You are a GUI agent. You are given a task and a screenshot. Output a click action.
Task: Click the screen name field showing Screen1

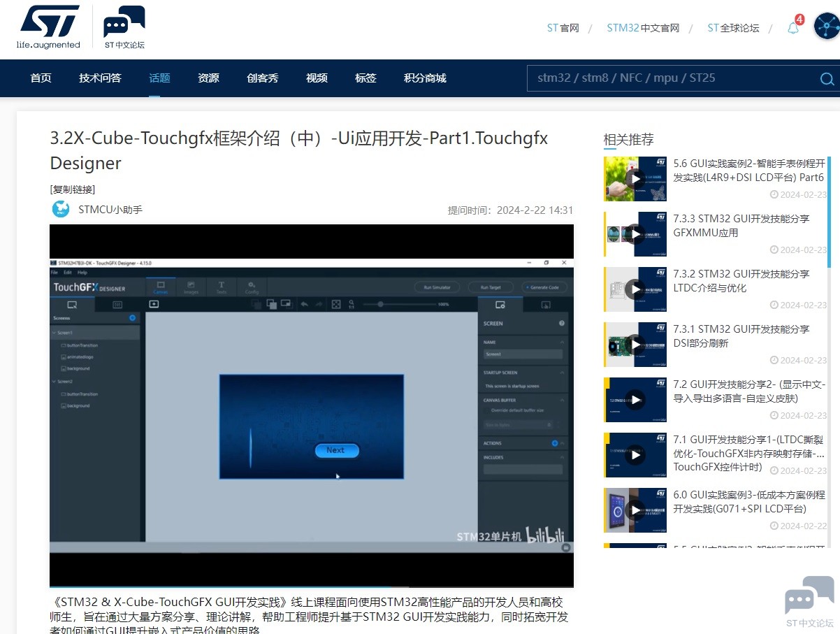tap(523, 354)
